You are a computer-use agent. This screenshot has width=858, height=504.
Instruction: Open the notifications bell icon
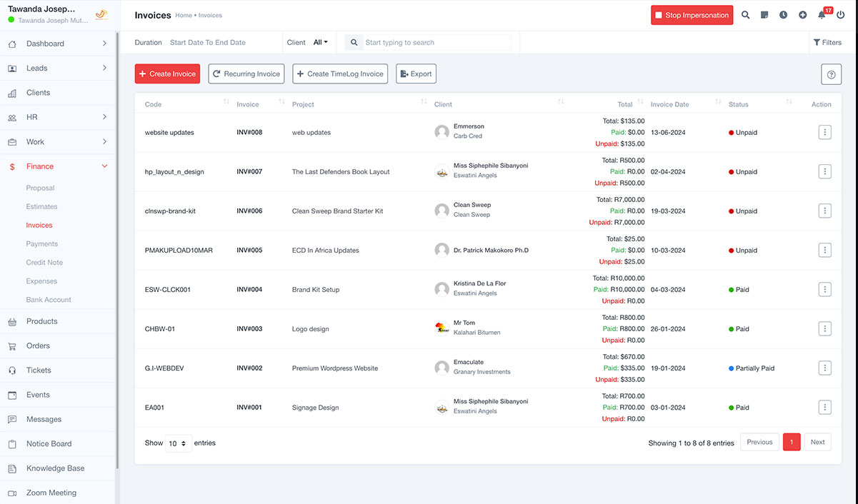pos(822,15)
